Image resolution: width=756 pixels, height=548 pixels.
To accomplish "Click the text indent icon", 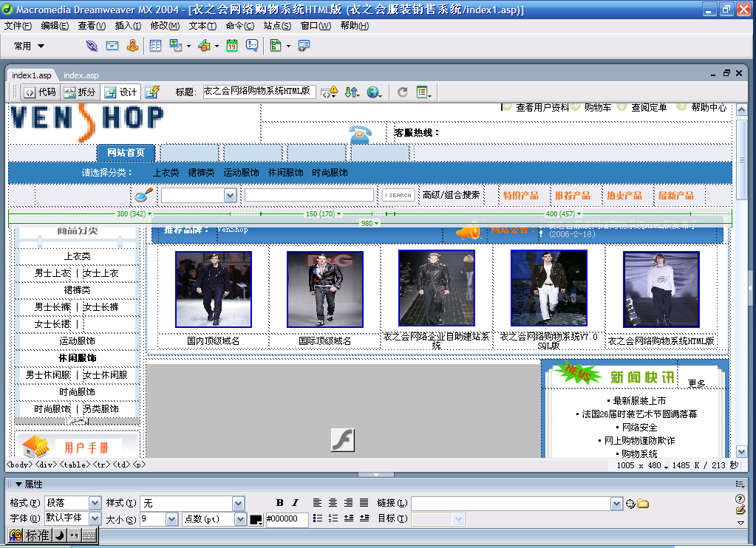I will tap(364, 518).
